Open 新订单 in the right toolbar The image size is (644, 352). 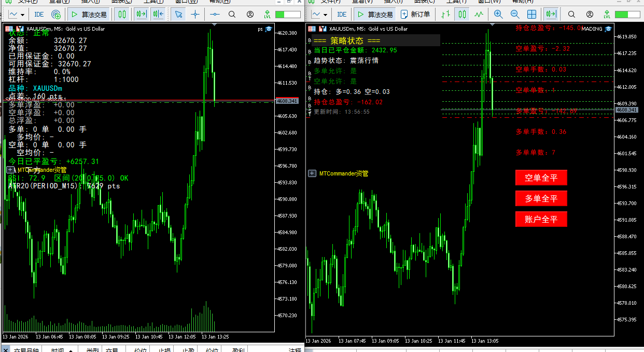(415, 15)
